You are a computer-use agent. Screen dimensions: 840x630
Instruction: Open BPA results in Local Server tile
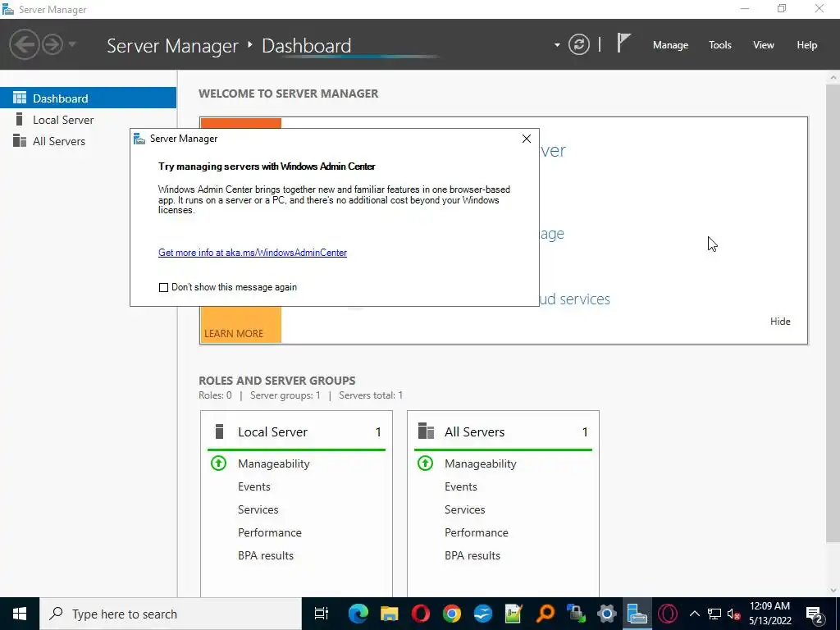coord(266,555)
